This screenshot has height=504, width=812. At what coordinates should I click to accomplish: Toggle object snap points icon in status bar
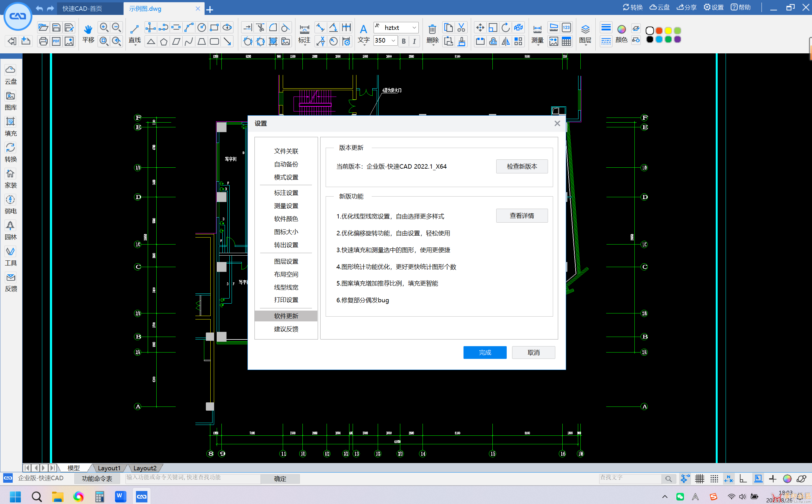click(685, 479)
